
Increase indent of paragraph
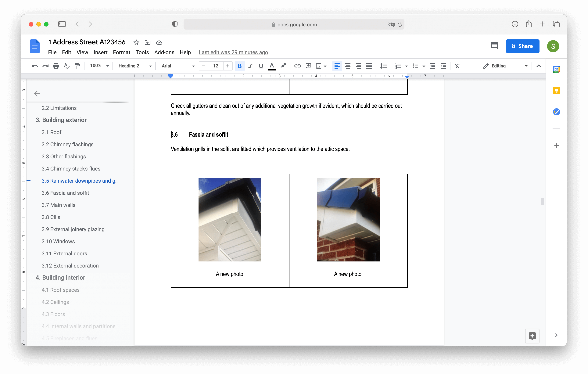pos(443,66)
